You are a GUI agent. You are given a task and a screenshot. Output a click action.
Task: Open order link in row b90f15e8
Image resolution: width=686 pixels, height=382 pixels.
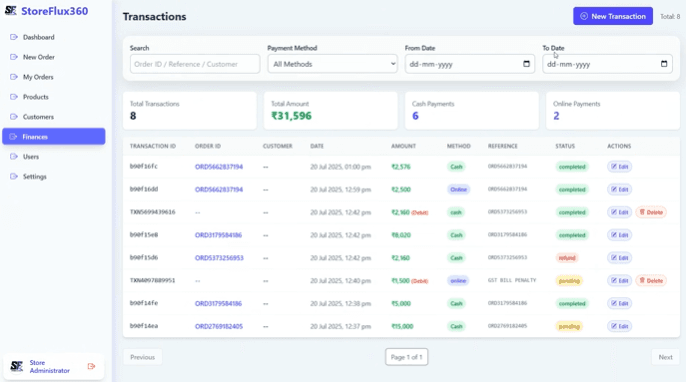pyautogui.click(x=218, y=235)
